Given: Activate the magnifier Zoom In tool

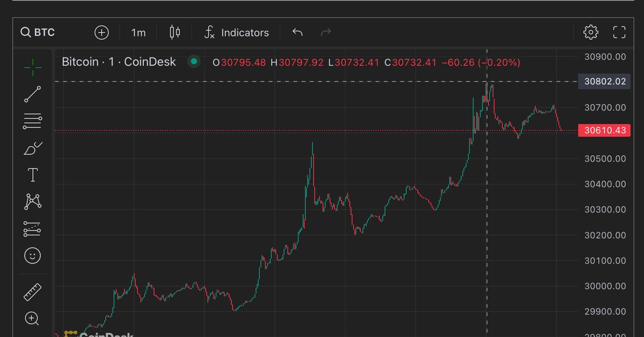Looking at the screenshot, I should 32,319.
